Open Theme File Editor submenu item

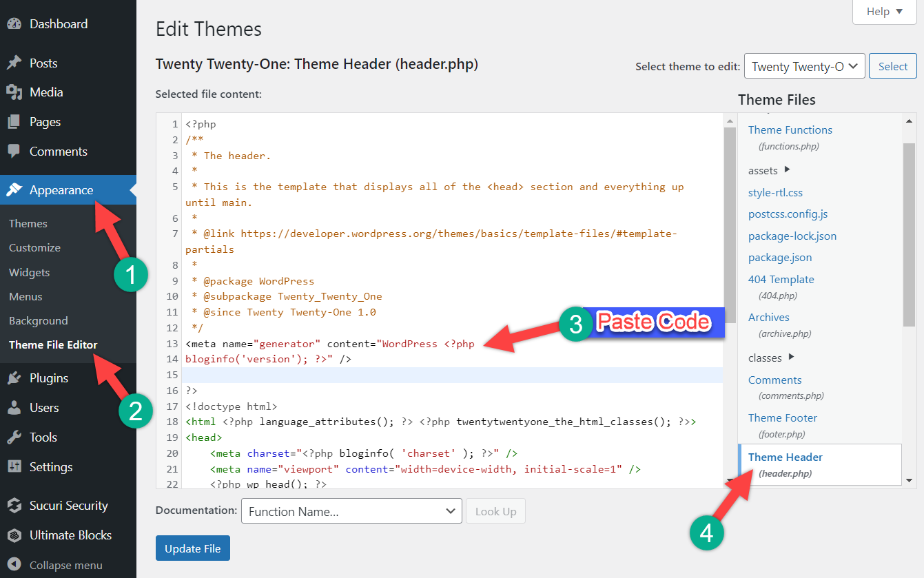(x=53, y=345)
